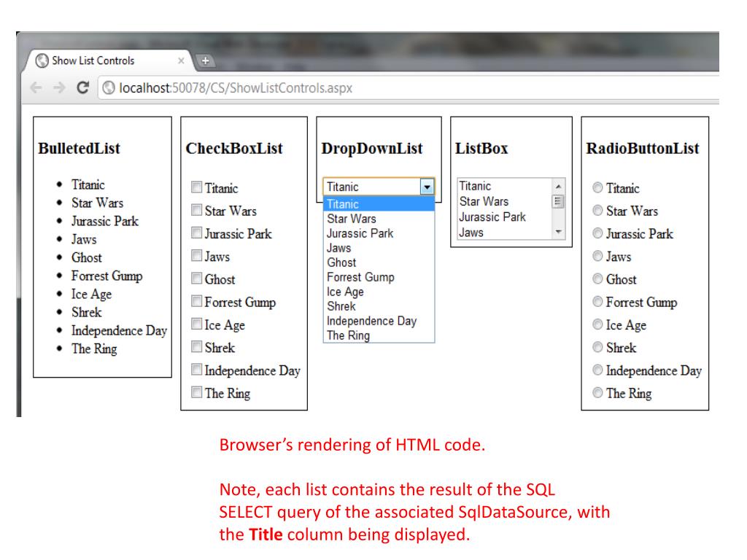Click the browser forward arrow
The height and width of the screenshot is (560, 747).
[x=59, y=87]
